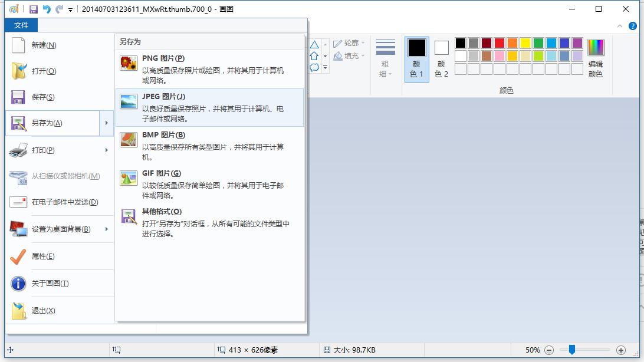Select the triangle shape
This screenshot has height=362, width=644.
point(314,44)
